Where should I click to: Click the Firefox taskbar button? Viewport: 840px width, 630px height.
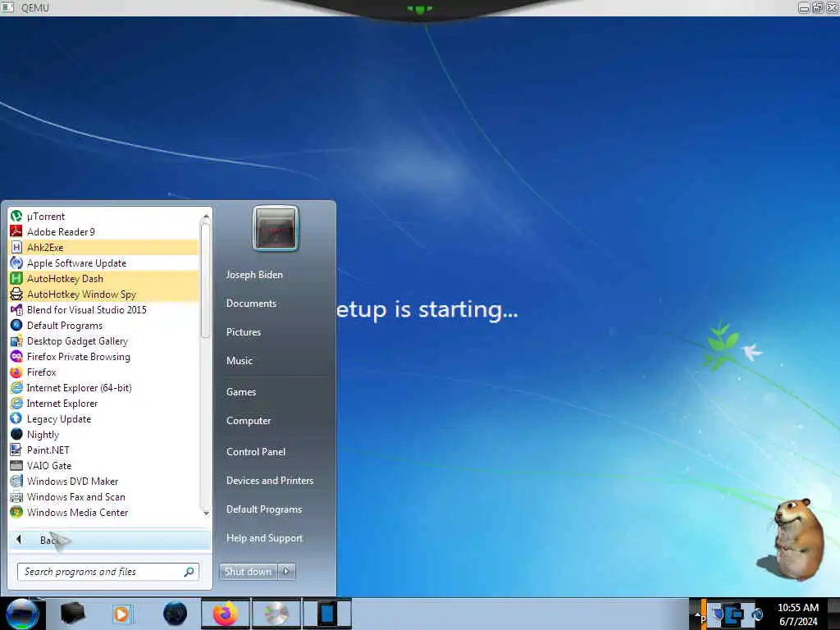coord(226,614)
